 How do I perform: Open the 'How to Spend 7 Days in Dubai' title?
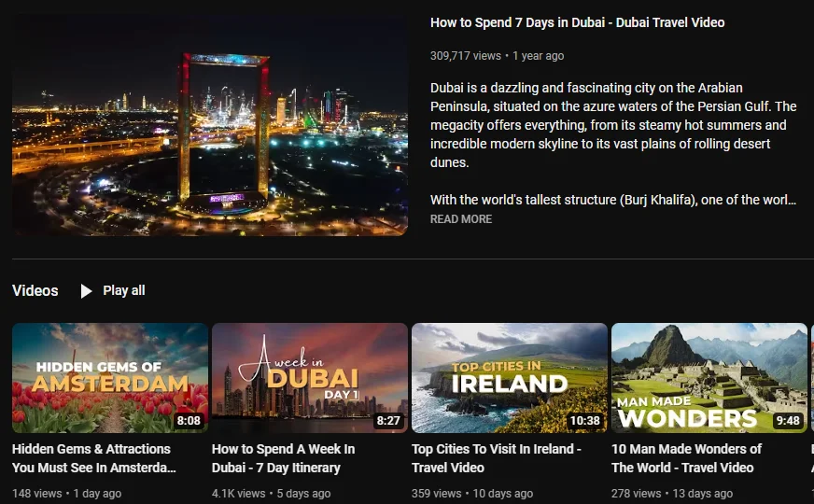pyautogui.click(x=577, y=22)
